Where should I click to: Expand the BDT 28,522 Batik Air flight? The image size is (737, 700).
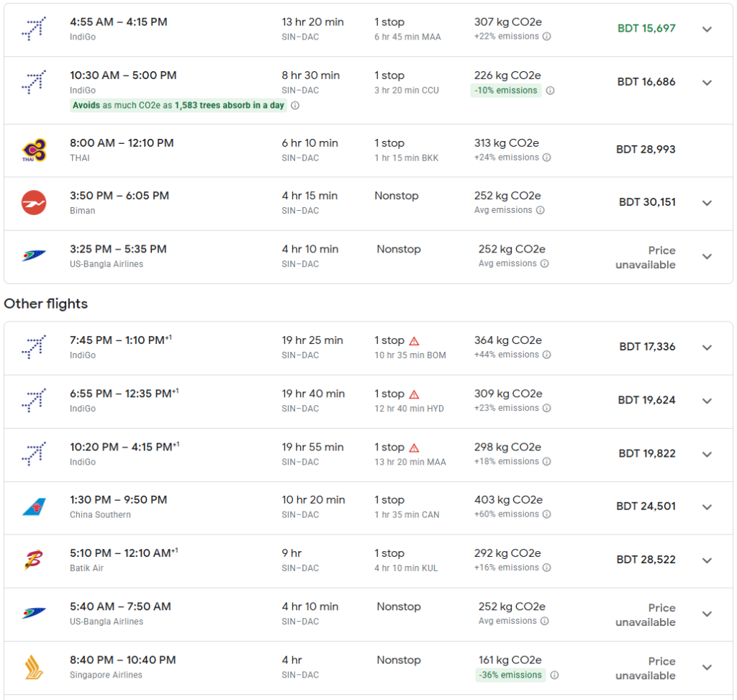coord(707,560)
